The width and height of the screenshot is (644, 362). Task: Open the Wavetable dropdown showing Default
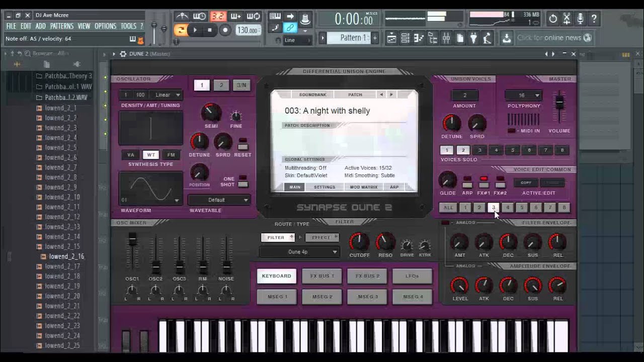click(219, 200)
